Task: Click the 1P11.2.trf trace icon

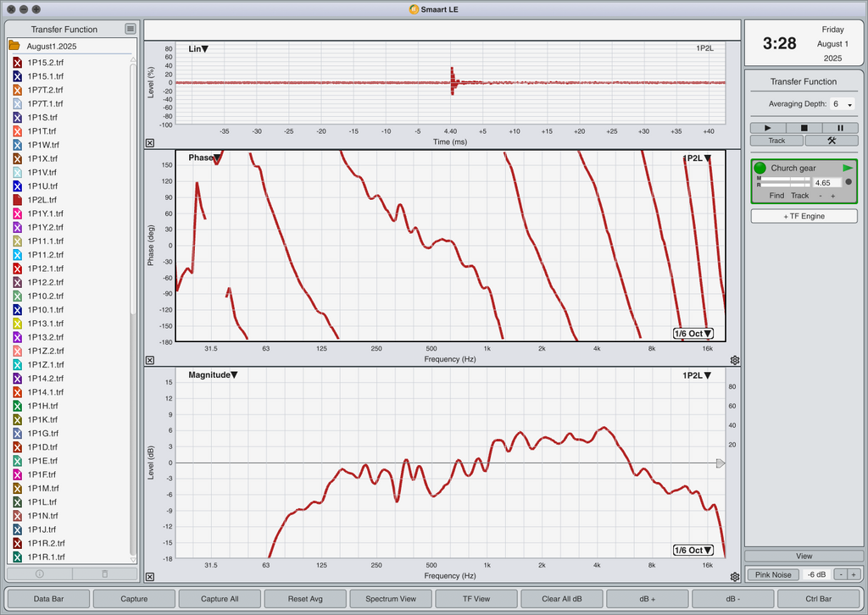Action: pyautogui.click(x=17, y=254)
